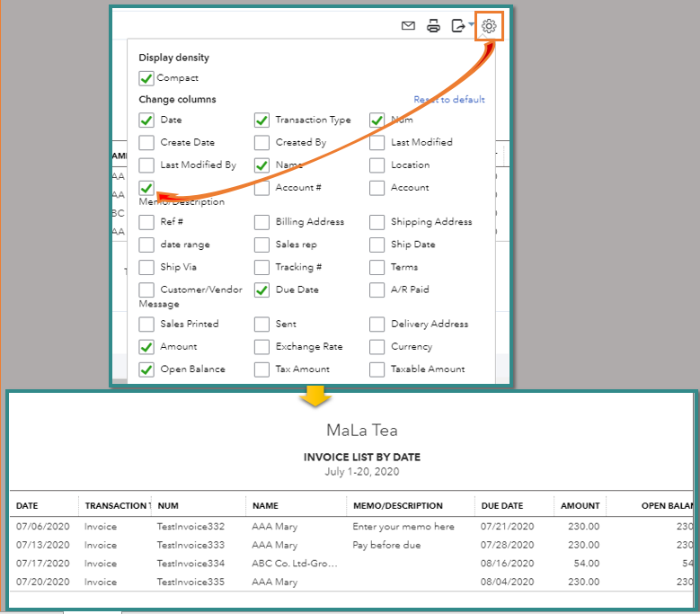Enable the Sales Printed column

[x=146, y=325]
